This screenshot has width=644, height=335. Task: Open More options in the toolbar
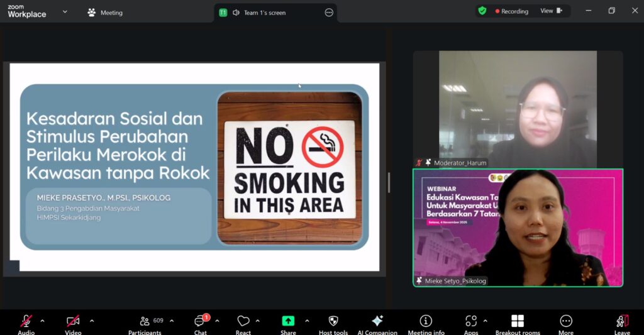pyautogui.click(x=566, y=322)
